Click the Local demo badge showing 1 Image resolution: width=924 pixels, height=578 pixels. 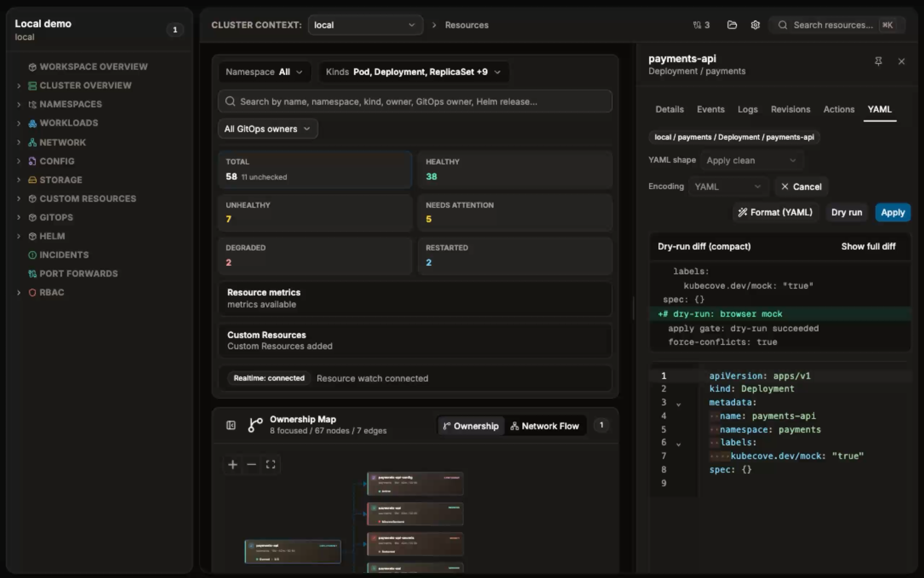(x=175, y=30)
